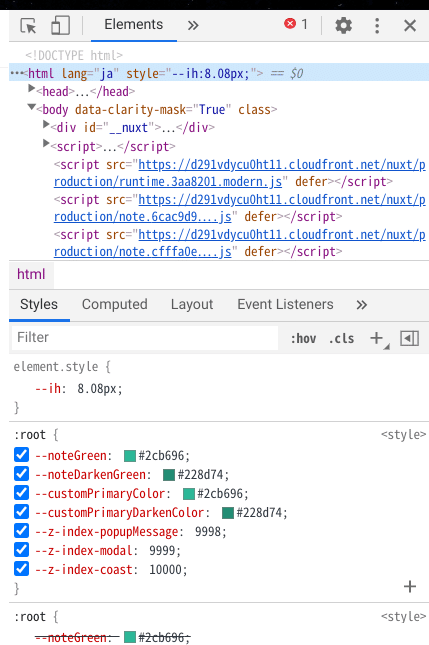Uncheck the --customPrimaryDarkenColor property

tap(21, 512)
